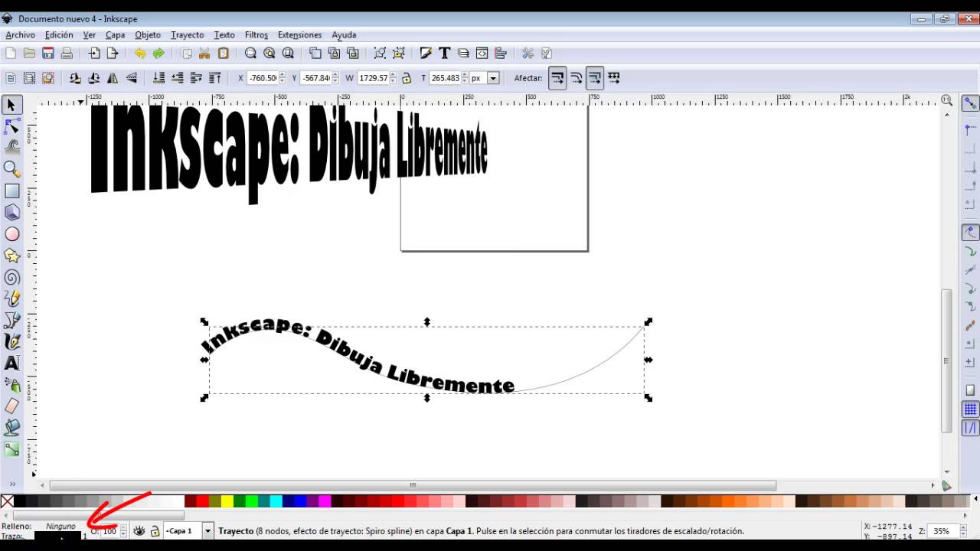Raise selection to top

(215, 77)
